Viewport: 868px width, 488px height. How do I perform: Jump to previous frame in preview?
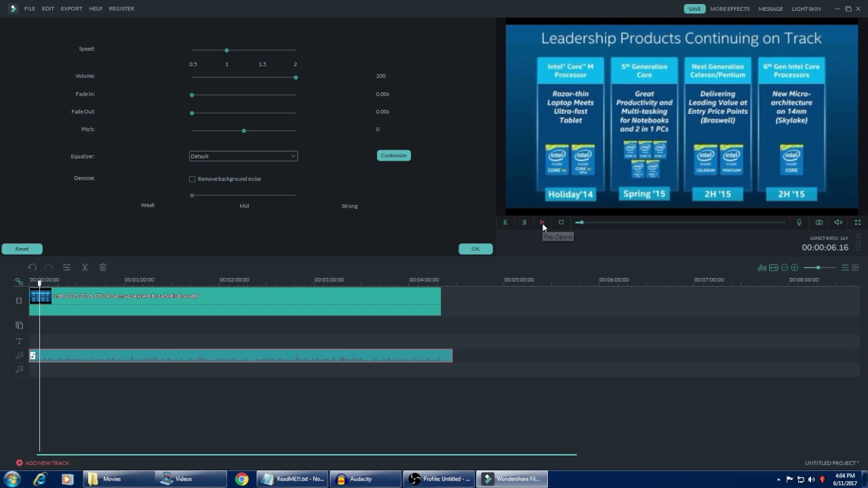pyautogui.click(x=505, y=222)
